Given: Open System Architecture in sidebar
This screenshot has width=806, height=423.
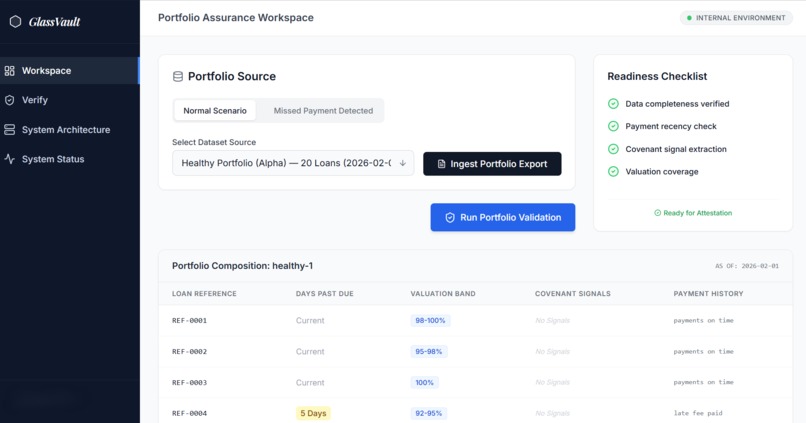Looking at the screenshot, I should [69, 130].
